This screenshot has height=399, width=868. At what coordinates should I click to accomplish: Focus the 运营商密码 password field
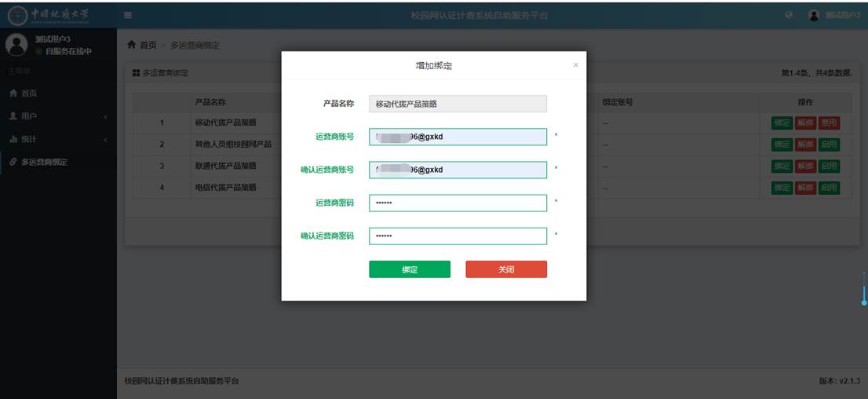tap(458, 203)
